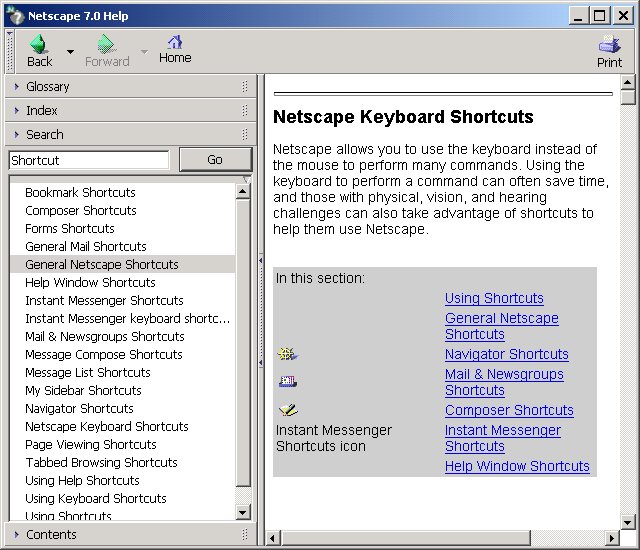
Task: Expand the Contents panel
Action: point(50,535)
